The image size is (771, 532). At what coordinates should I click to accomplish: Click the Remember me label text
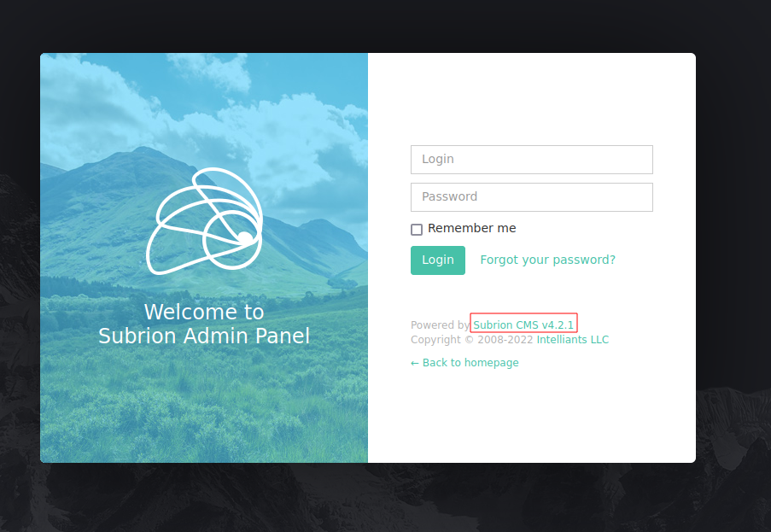(471, 229)
